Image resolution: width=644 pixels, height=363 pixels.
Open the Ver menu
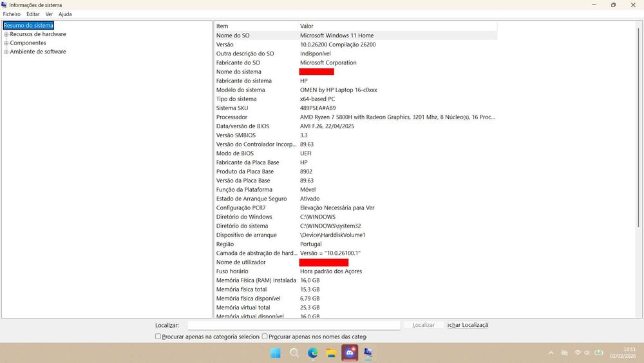[x=49, y=14]
